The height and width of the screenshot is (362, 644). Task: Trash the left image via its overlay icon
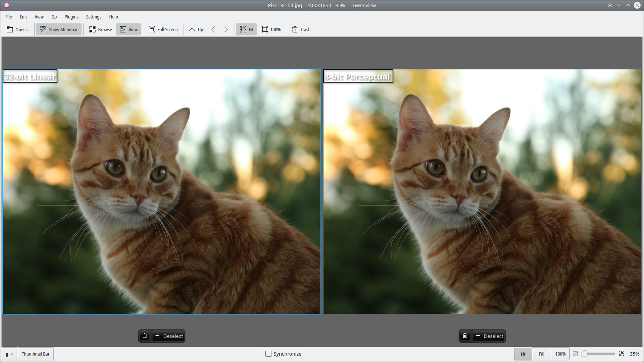click(145, 336)
